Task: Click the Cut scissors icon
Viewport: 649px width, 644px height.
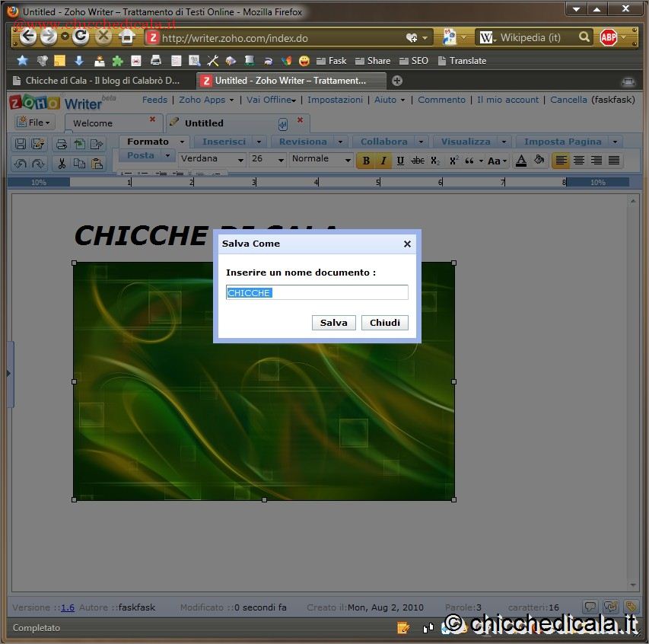Action: (62, 163)
